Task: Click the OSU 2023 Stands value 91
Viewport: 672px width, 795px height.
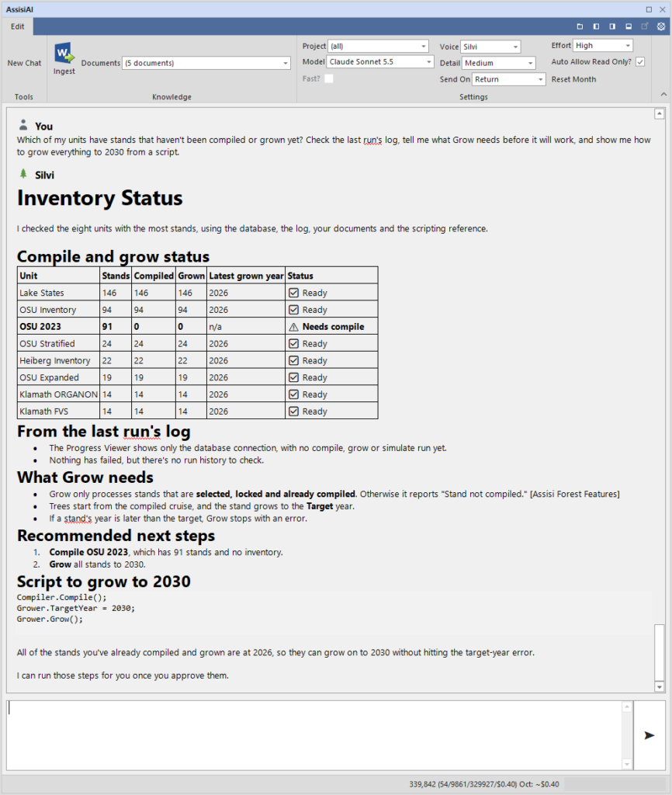Action: [116, 327]
